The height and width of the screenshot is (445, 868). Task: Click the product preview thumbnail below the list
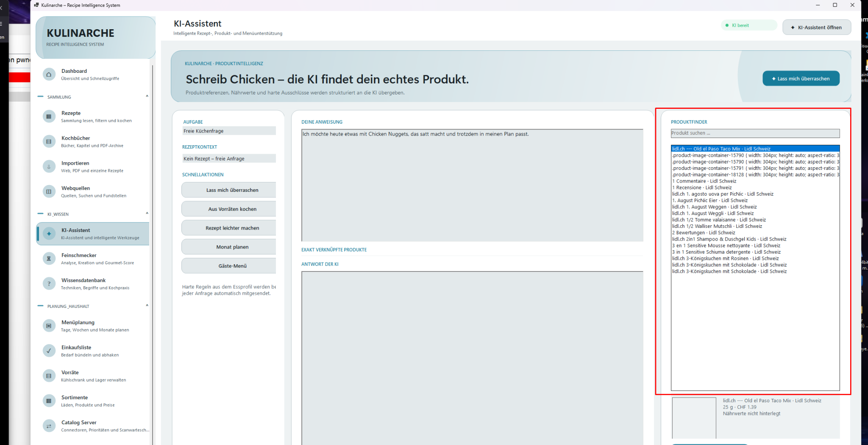pyautogui.click(x=694, y=418)
